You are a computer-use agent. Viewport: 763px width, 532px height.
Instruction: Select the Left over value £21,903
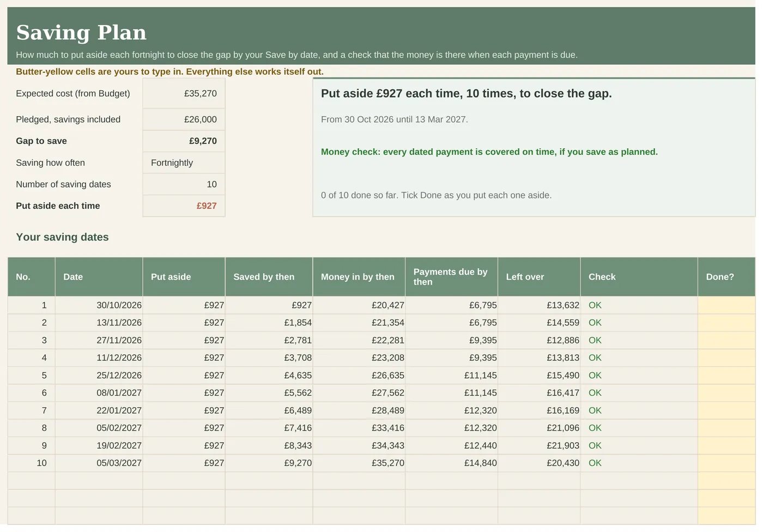pyautogui.click(x=539, y=445)
